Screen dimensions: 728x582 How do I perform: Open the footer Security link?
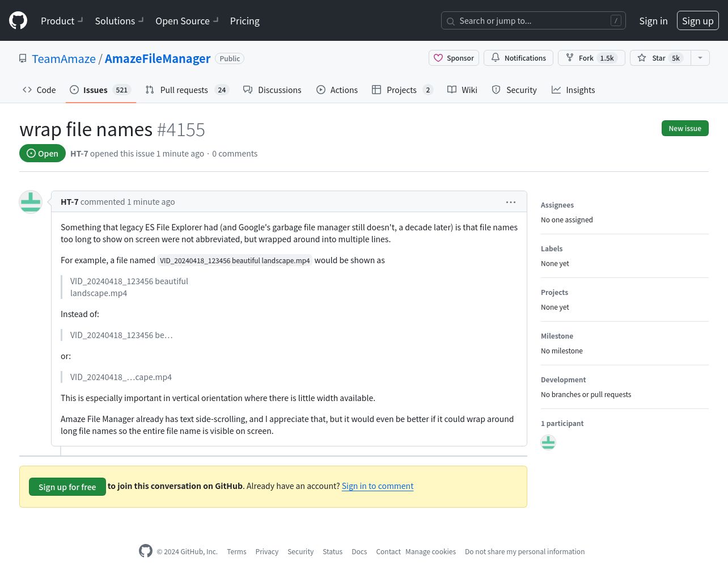tap(300, 552)
